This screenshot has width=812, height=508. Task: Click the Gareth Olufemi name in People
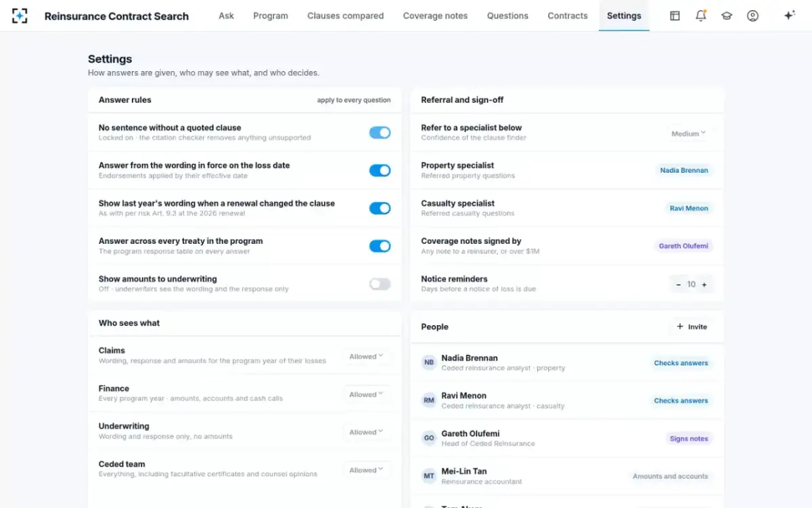(470, 433)
